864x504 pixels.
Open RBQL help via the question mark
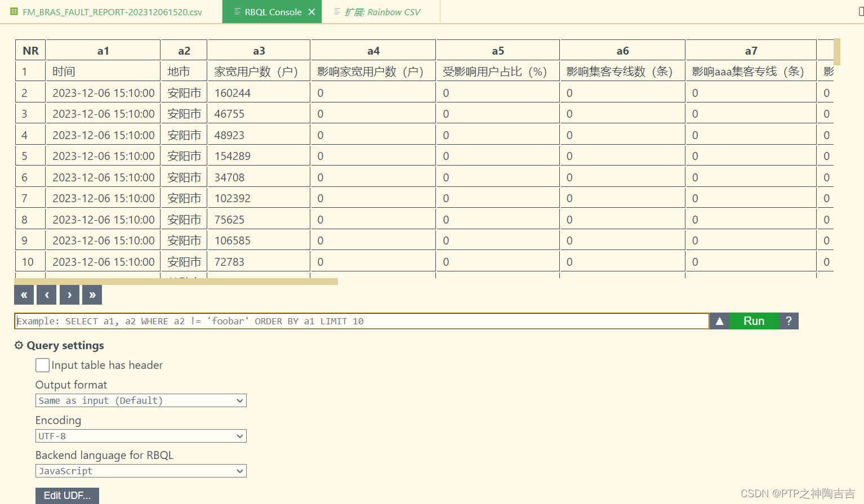tap(789, 320)
